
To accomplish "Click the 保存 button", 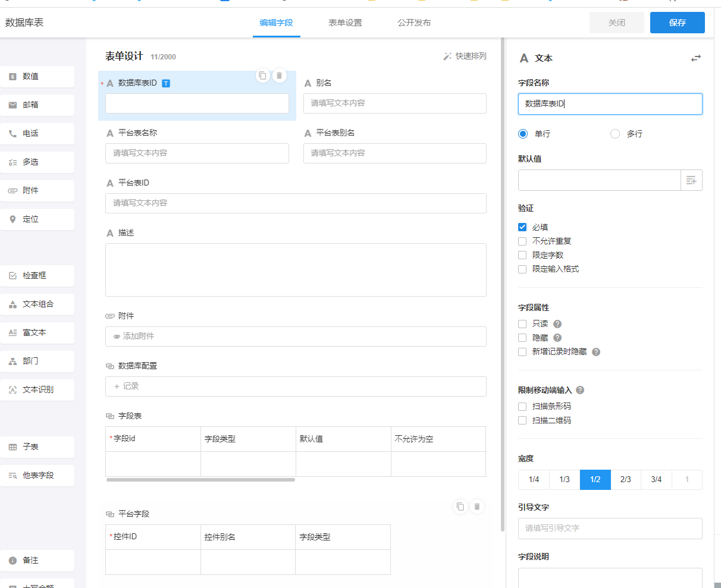I will pyautogui.click(x=677, y=23).
